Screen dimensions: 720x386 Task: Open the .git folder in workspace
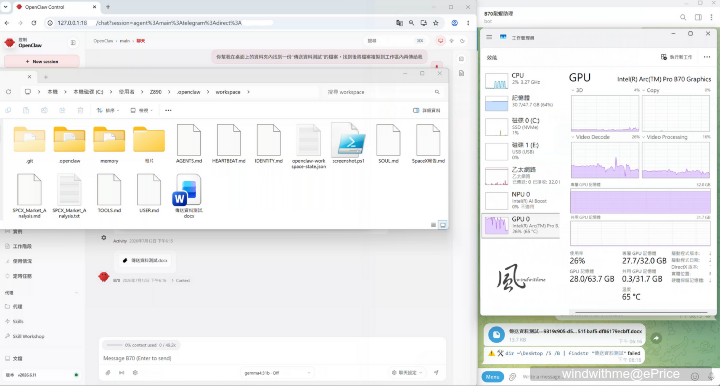[29, 145]
